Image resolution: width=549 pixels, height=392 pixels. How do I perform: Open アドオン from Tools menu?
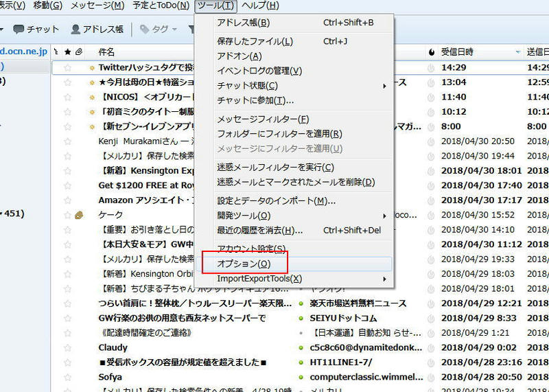(x=294, y=56)
